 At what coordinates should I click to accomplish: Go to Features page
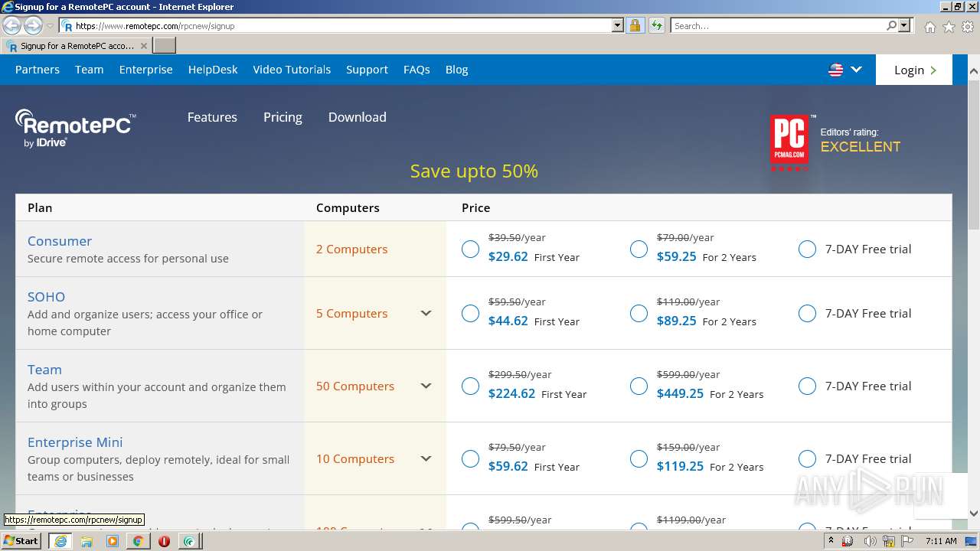point(212,117)
